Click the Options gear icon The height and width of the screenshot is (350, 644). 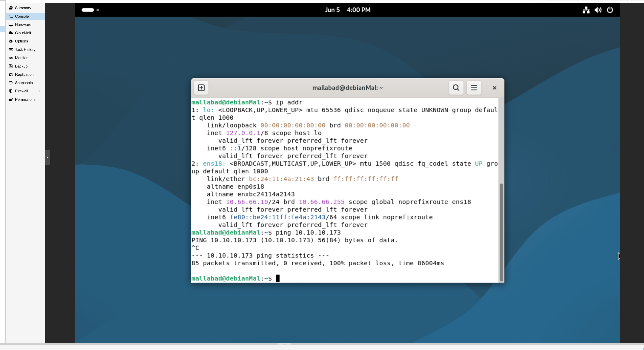[11, 41]
